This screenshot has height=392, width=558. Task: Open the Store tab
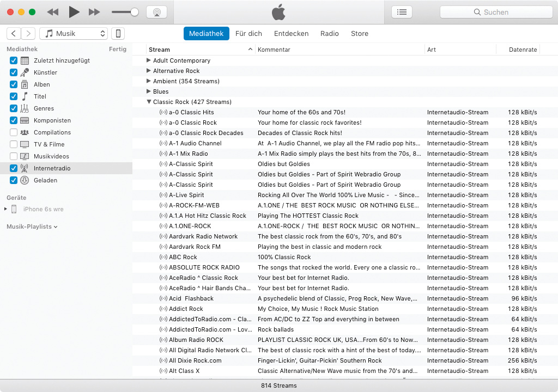click(359, 34)
